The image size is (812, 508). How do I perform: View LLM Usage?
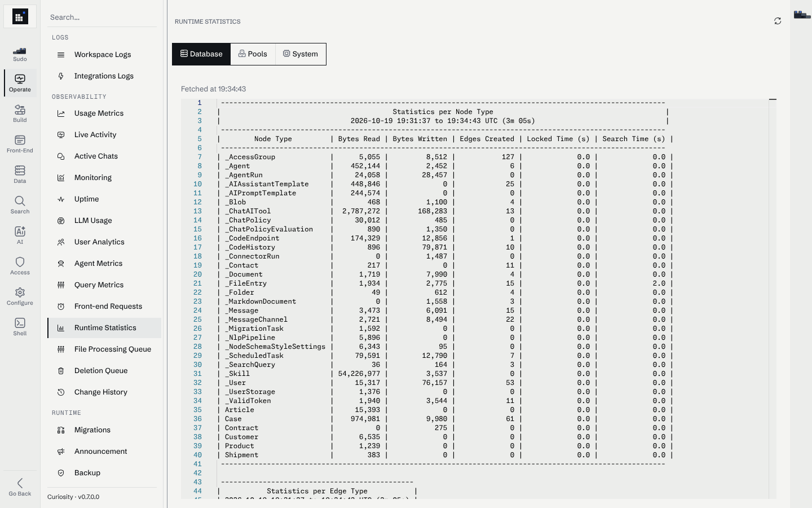click(104, 221)
